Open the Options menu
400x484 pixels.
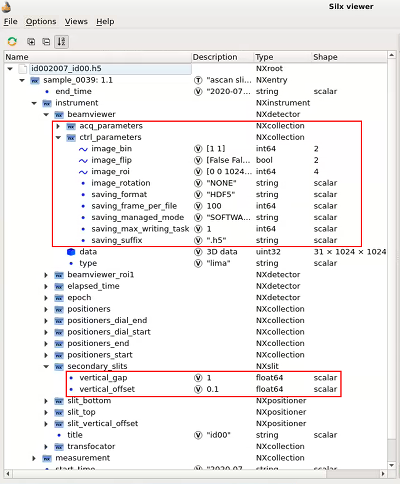point(41,22)
